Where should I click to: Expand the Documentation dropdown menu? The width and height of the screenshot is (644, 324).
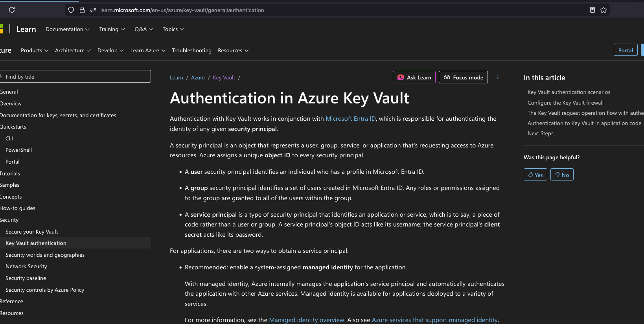pos(68,29)
